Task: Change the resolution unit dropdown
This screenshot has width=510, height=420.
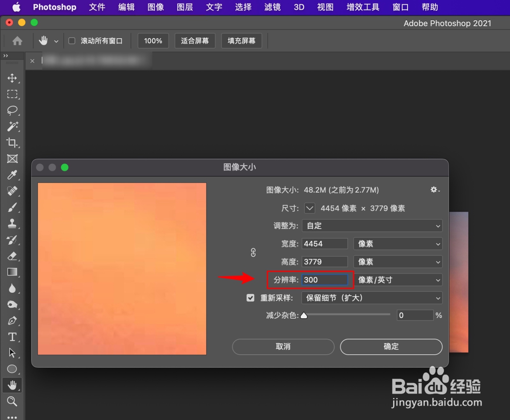Action: tap(398, 280)
